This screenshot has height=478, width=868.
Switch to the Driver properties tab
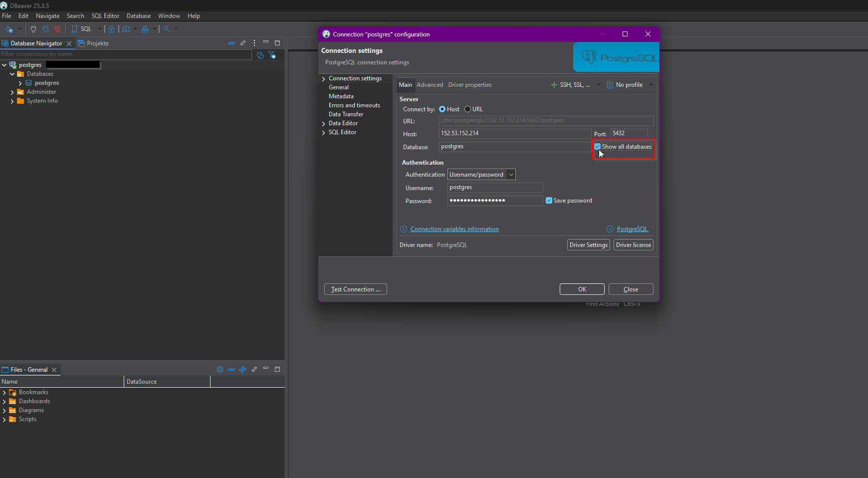click(469, 85)
